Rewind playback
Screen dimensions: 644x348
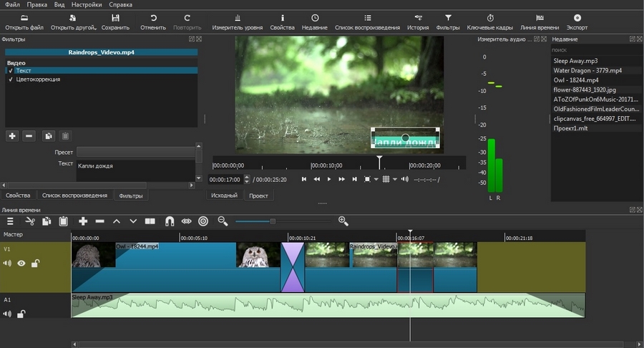[317, 180]
